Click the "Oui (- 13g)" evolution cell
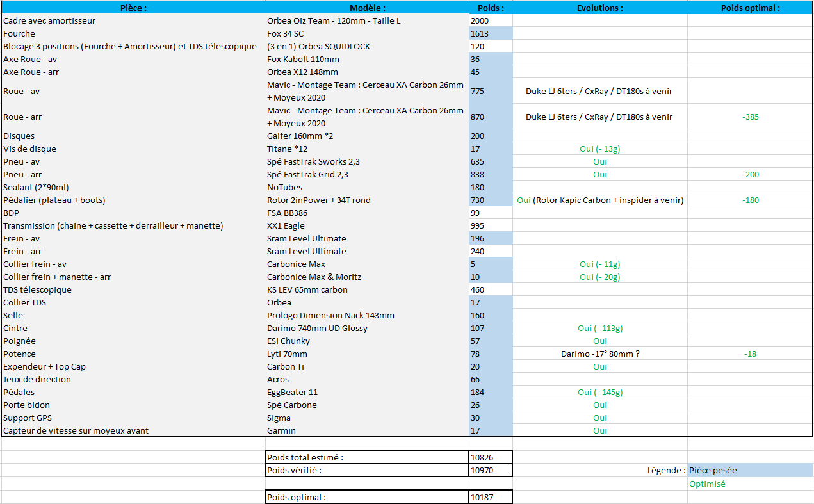The width and height of the screenshot is (814, 504). pos(600,149)
